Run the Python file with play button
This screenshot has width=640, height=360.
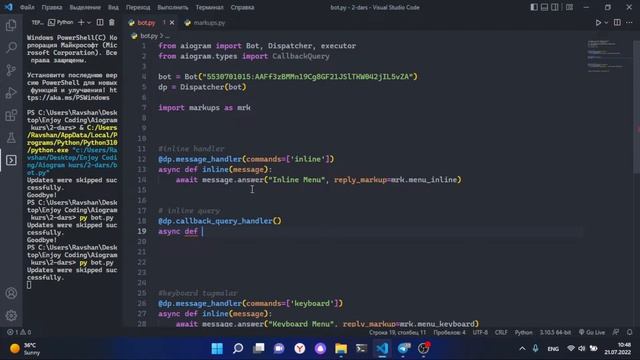pyautogui.click(x=598, y=22)
